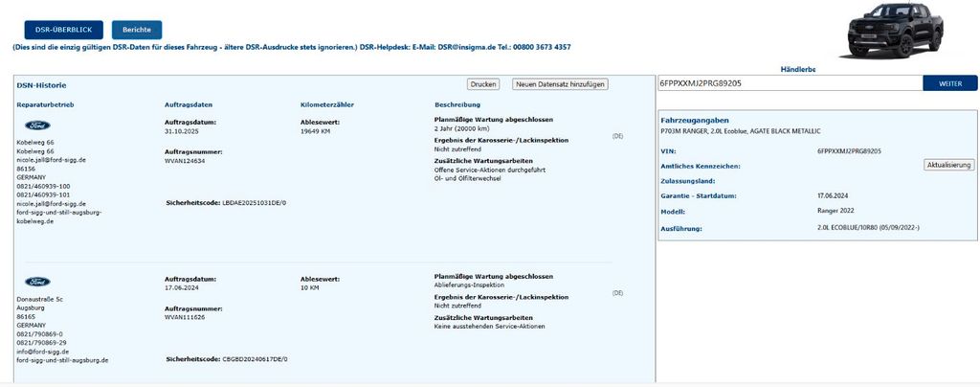
Task: Select Garantie-Startdatum value 17.06.2024
Action: [x=834, y=195]
